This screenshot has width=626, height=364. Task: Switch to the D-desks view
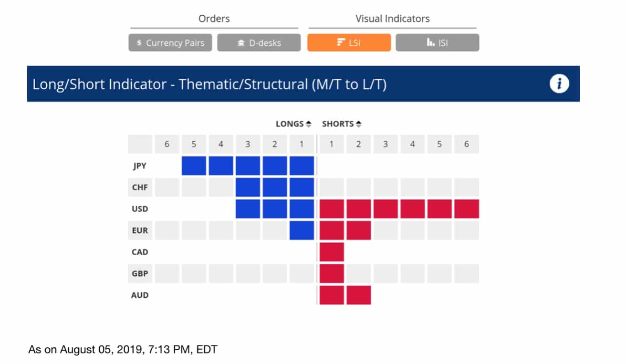[x=259, y=42]
